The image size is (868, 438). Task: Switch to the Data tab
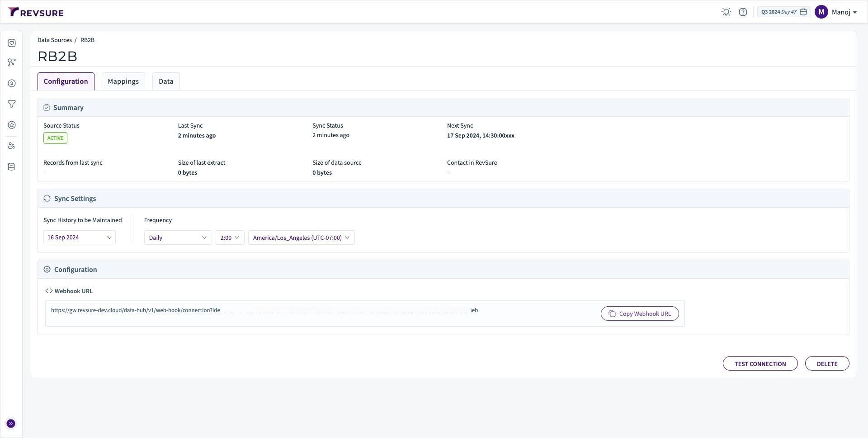pyautogui.click(x=166, y=81)
